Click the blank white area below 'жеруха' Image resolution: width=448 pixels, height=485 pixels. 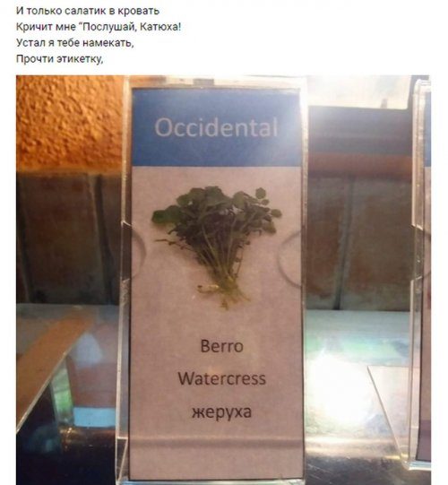pyautogui.click(x=217, y=448)
